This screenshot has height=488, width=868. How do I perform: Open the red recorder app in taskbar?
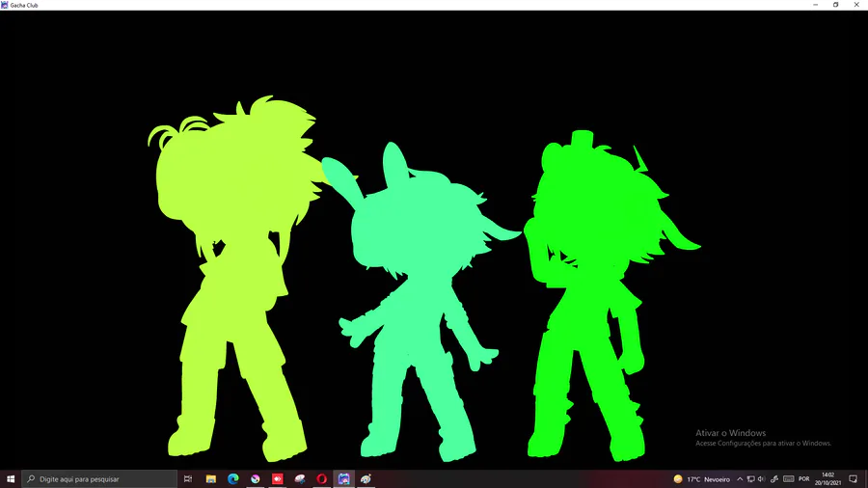pyautogui.click(x=278, y=479)
